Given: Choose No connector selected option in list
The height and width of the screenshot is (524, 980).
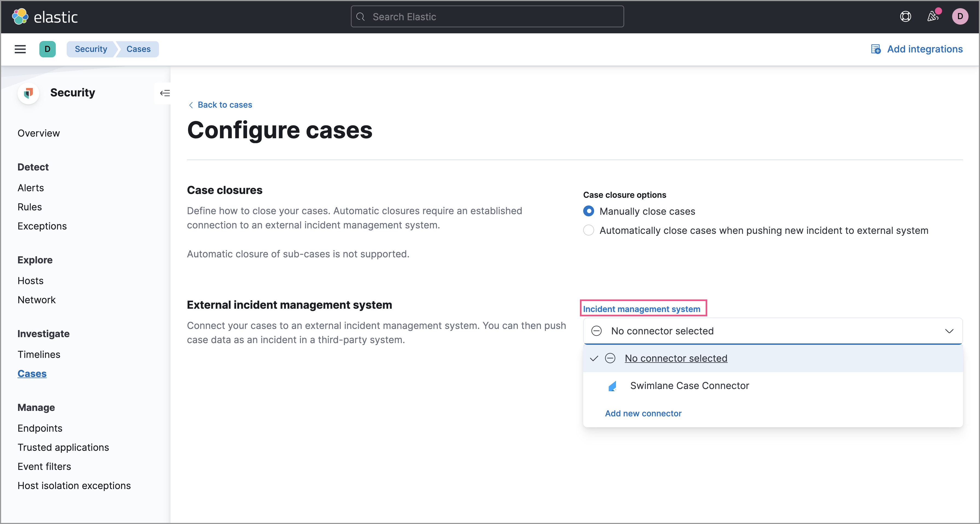Looking at the screenshot, I should pos(676,358).
